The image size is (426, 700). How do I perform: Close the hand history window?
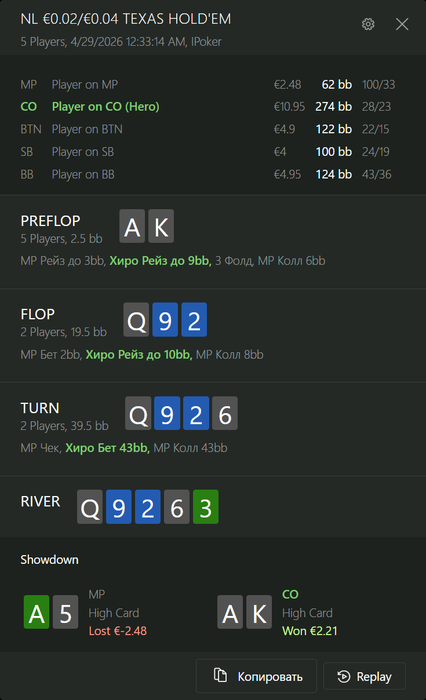click(x=402, y=24)
